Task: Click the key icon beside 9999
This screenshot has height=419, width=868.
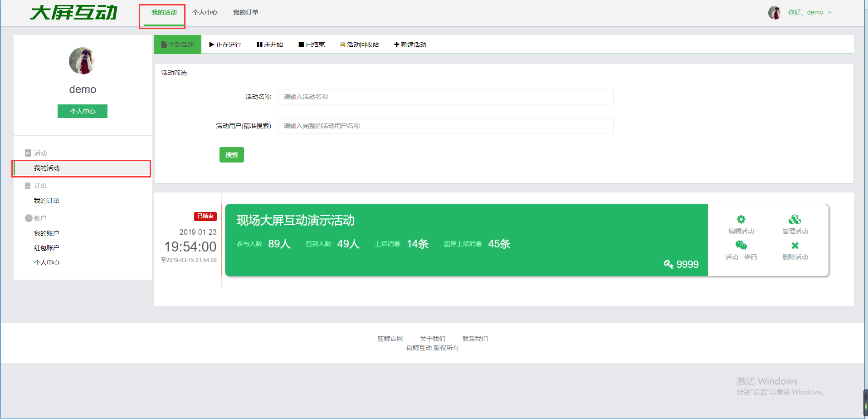Action: click(668, 264)
